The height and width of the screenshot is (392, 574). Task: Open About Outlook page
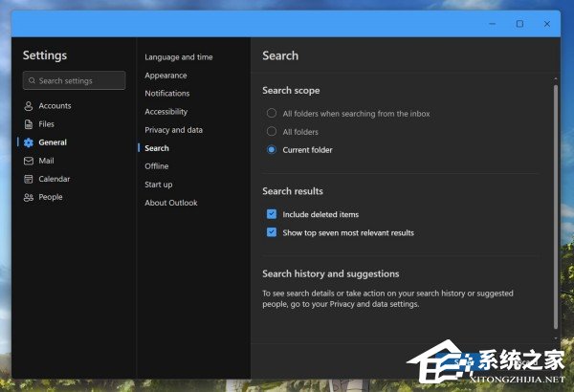click(x=171, y=203)
